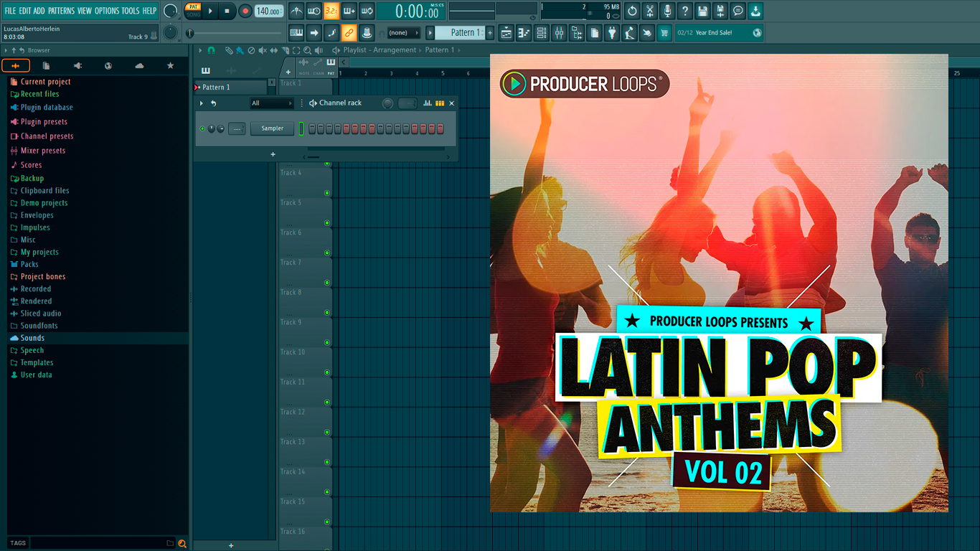This screenshot has width=980, height=551.
Task: Toggle the link/multilink controllers icon
Action: [x=349, y=32]
